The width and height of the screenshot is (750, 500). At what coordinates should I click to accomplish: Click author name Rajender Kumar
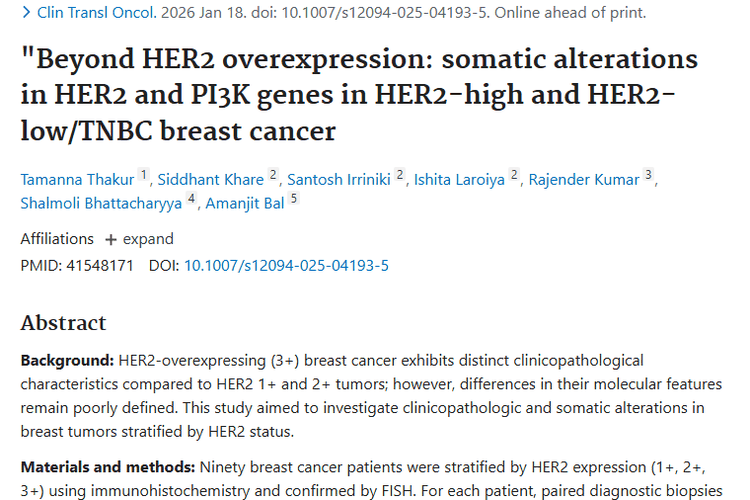pyautogui.click(x=584, y=180)
